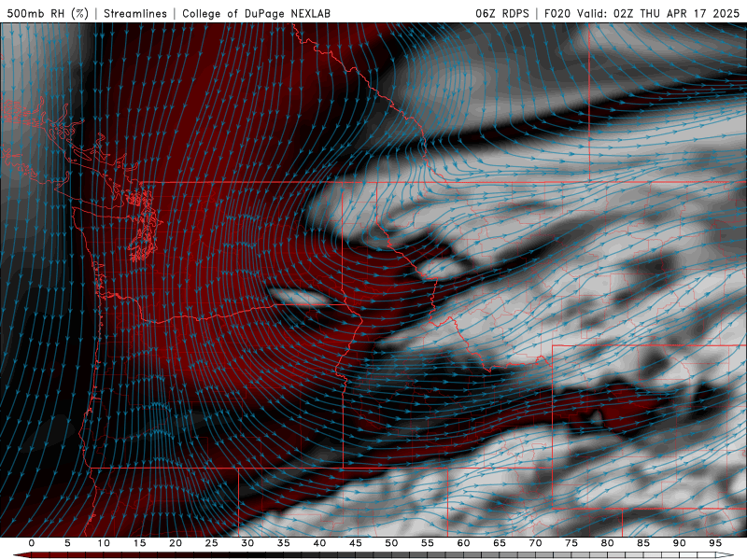Click the '0' value on the color scale
The height and width of the screenshot is (560, 747).
tap(32, 543)
